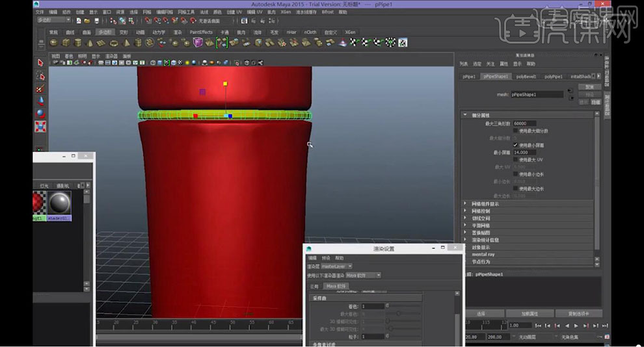Expand the 网格控制 section
Image resolution: width=644 pixels, height=347 pixels.
click(465, 211)
